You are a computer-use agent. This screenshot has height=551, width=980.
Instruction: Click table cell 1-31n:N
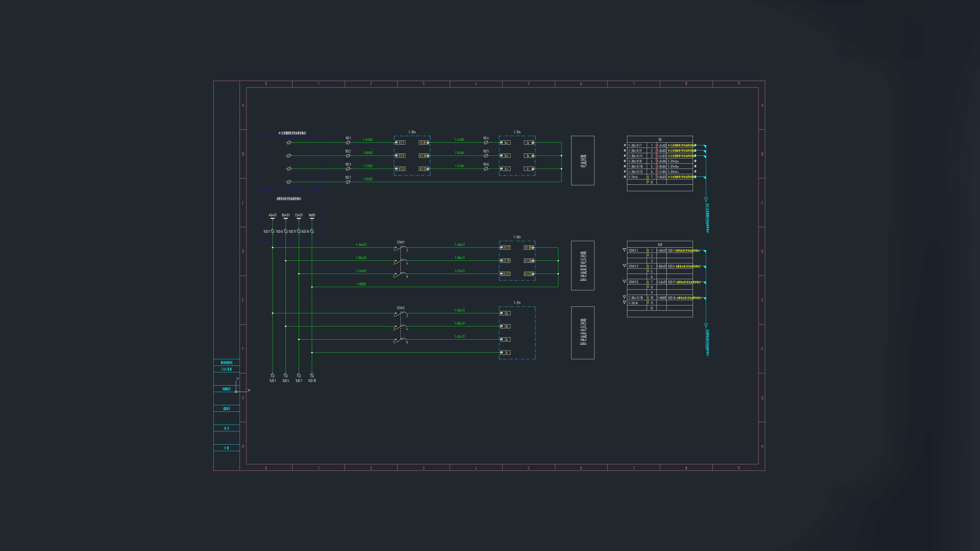637,303
